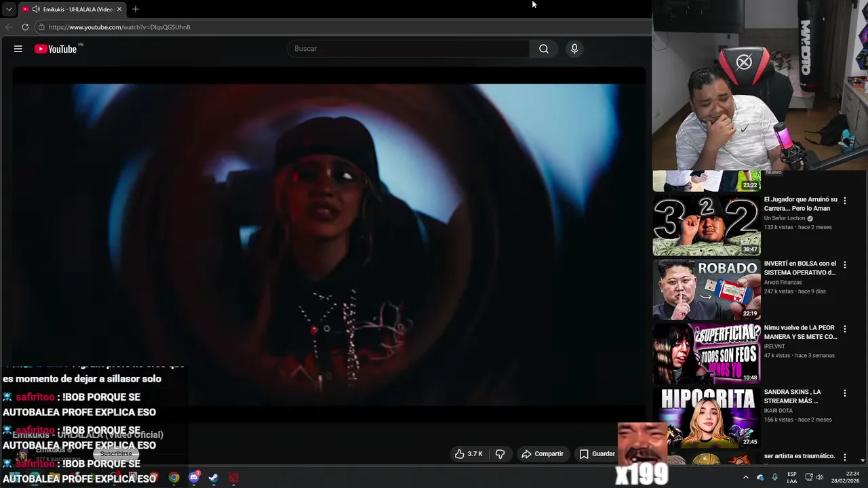Click Emikukis channel name below video
868x488 pixels.
[x=50, y=450]
